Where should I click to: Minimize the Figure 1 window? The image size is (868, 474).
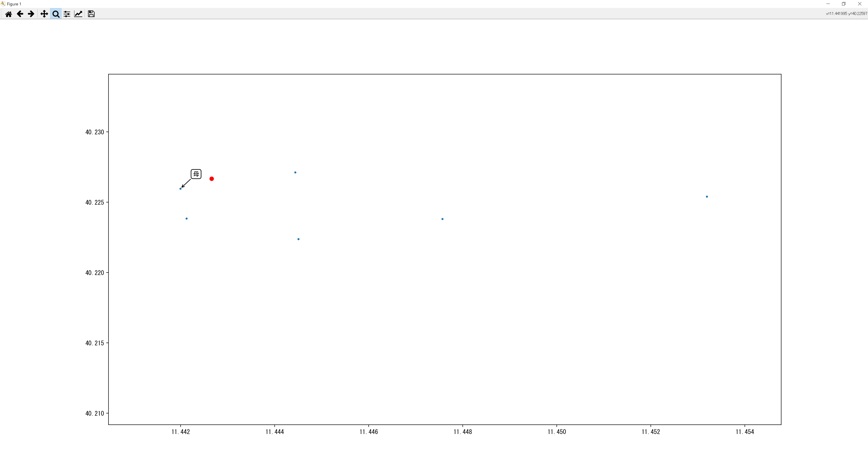click(828, 4)
